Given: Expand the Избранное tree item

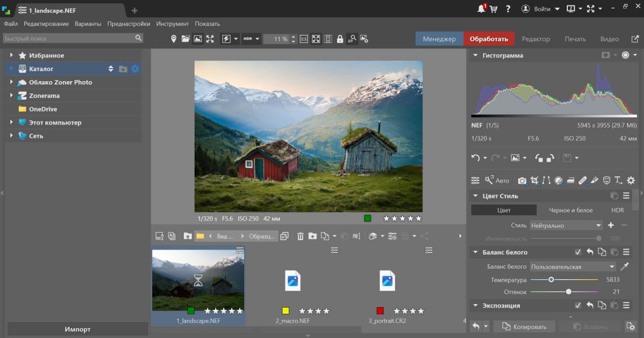Looking at the screenshot, I should (x=11, y=55).
